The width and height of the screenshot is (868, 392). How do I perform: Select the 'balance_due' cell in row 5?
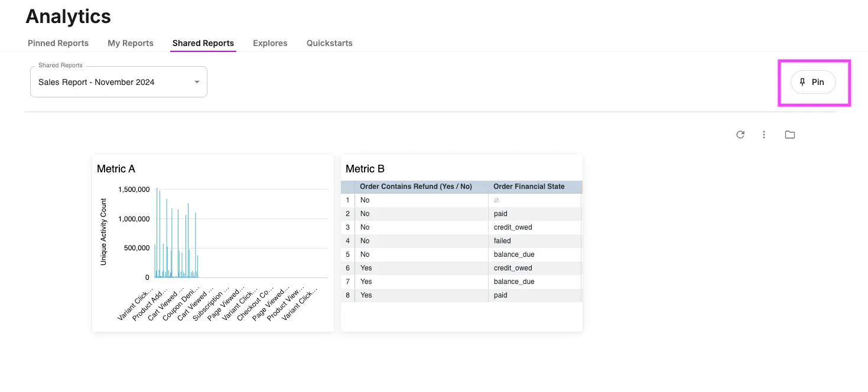tap(535, 254)
